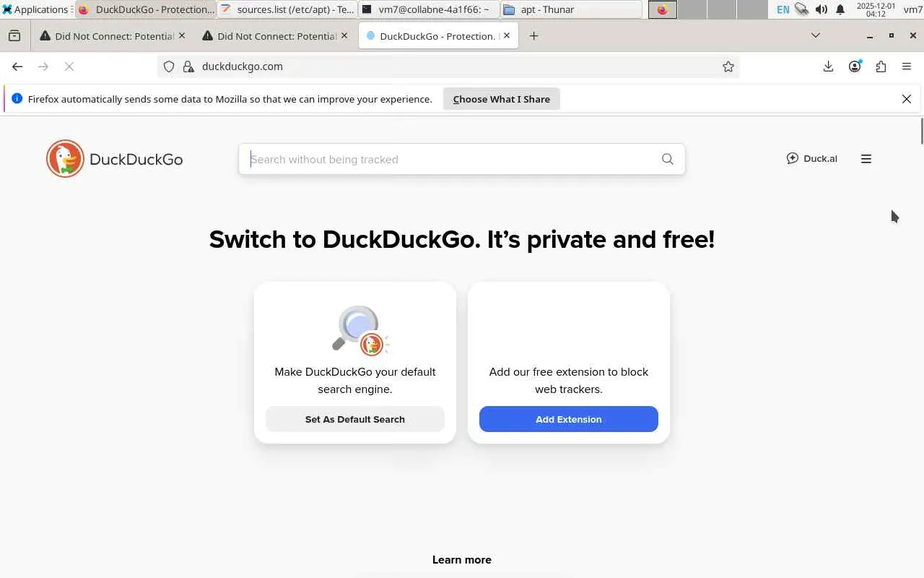Open the Duck.ai chat link
This screenshot has width=924, height=578.
tap(811, 158)
